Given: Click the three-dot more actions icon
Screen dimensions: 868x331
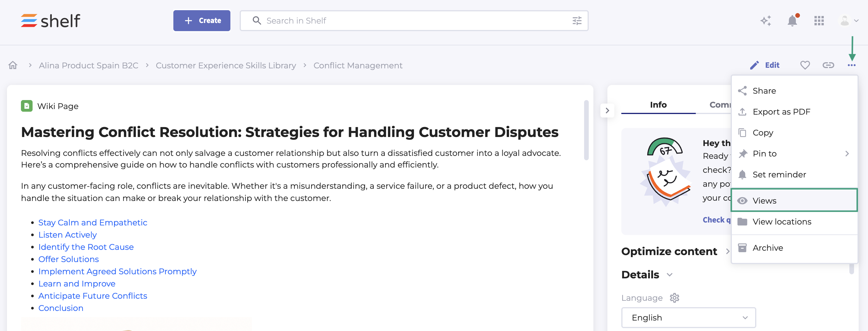Looking at the screenshot, I should (851, 65).
